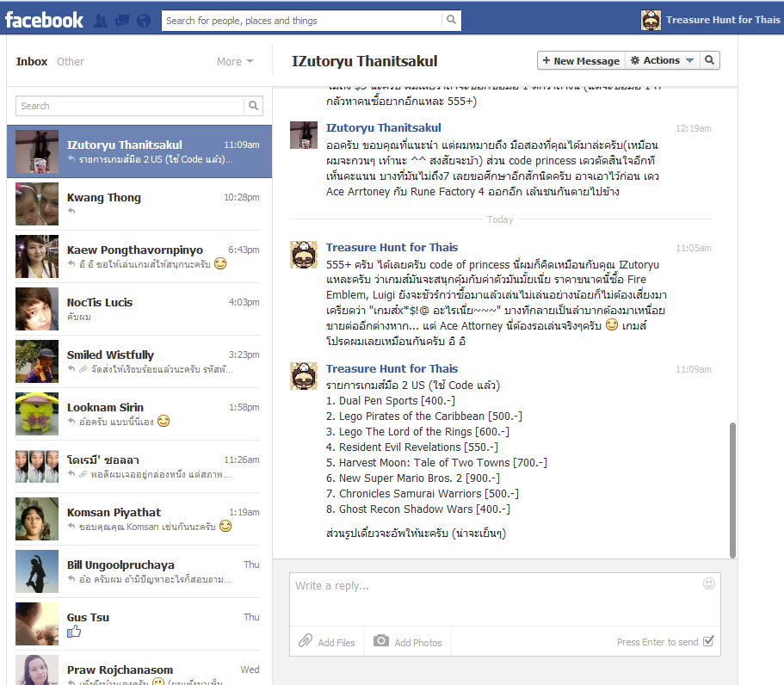Open Kaew Pongthavornpinyo conversation
Viewport: 784px width, 685px height.
(139, 256)
